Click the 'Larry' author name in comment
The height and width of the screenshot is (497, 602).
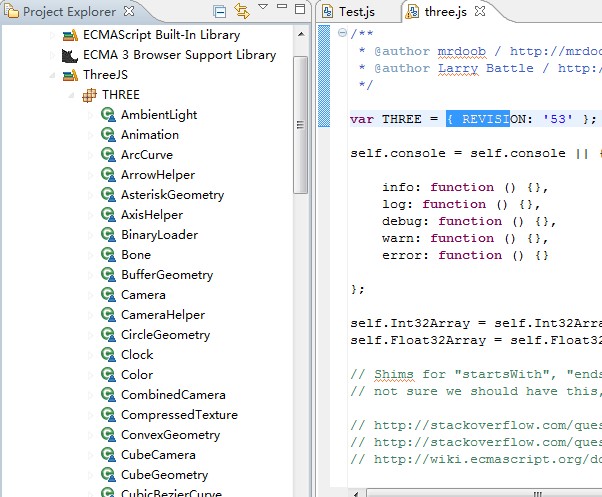pos(458,68)
